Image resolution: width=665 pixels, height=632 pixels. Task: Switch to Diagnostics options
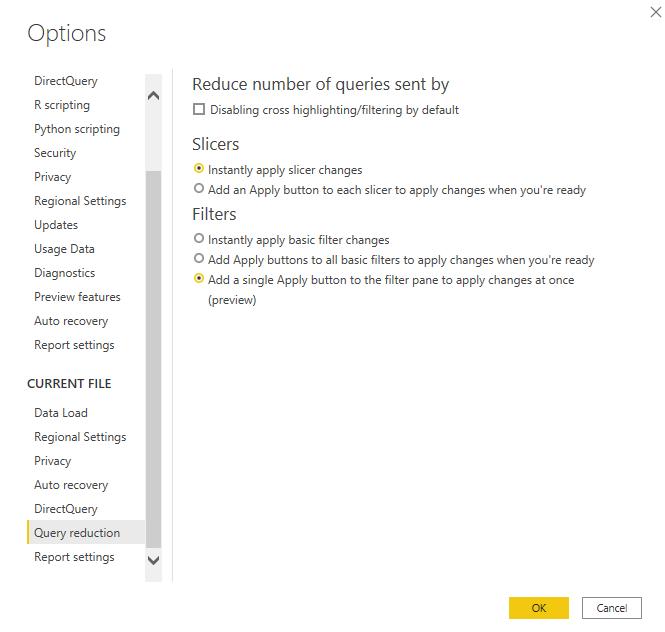point(65,273)
